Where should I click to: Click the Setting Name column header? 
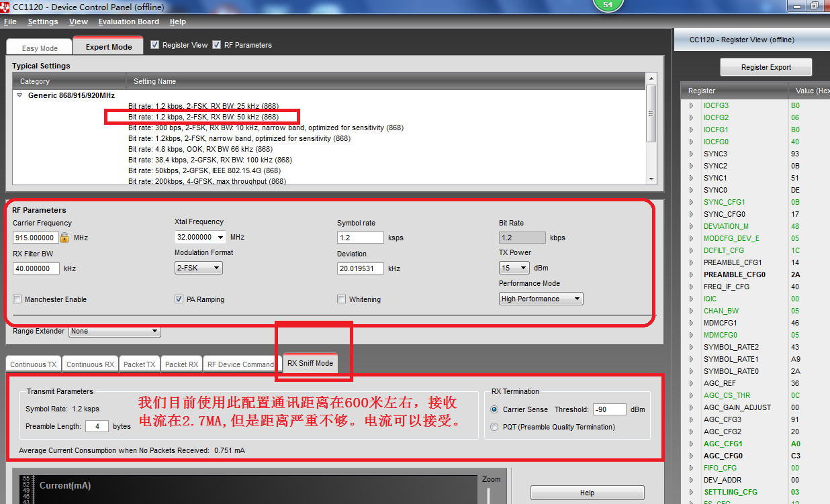coord(385,81)
